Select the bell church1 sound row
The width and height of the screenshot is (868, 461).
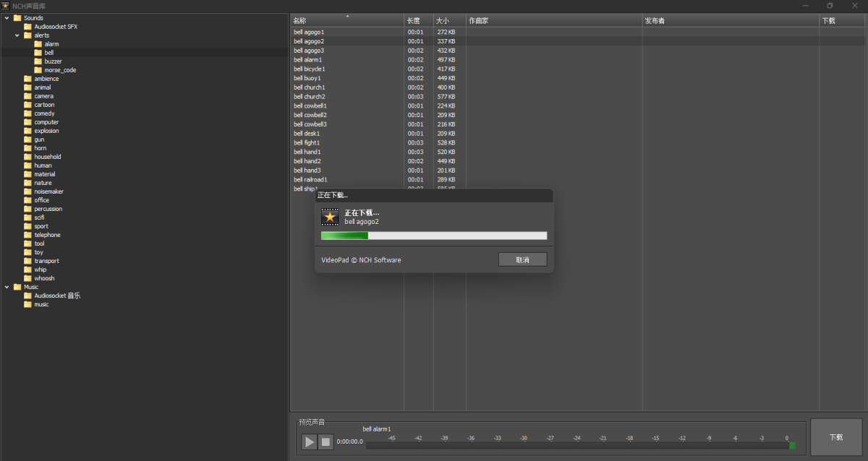click(309, 87)
